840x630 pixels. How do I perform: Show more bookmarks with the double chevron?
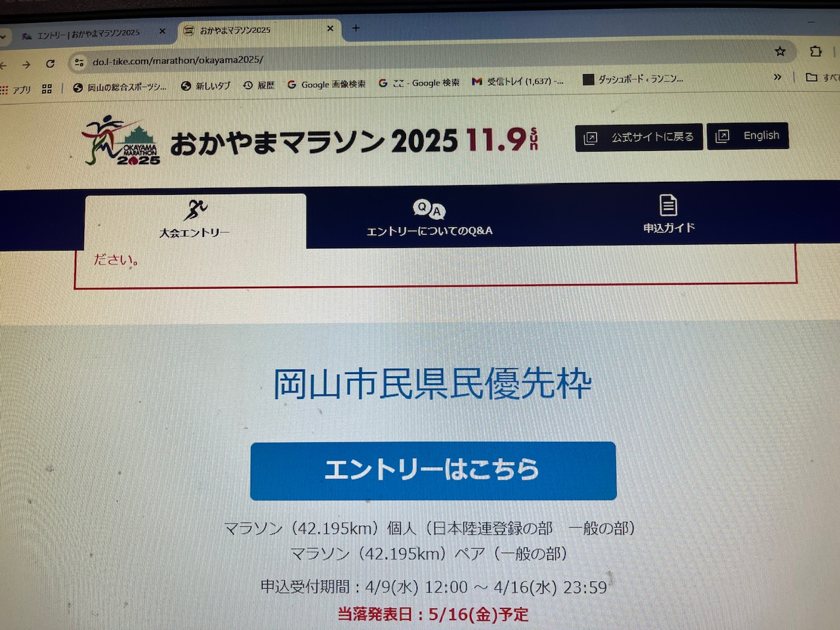778,77
